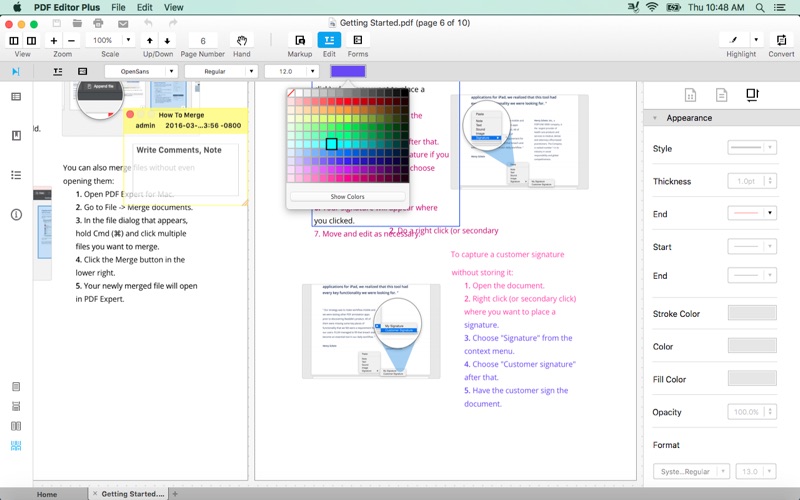This screenshot has width=800, height=500.
Task: Zoom in with the plus button
Action: pyautogui.click(x=54, y=40)
